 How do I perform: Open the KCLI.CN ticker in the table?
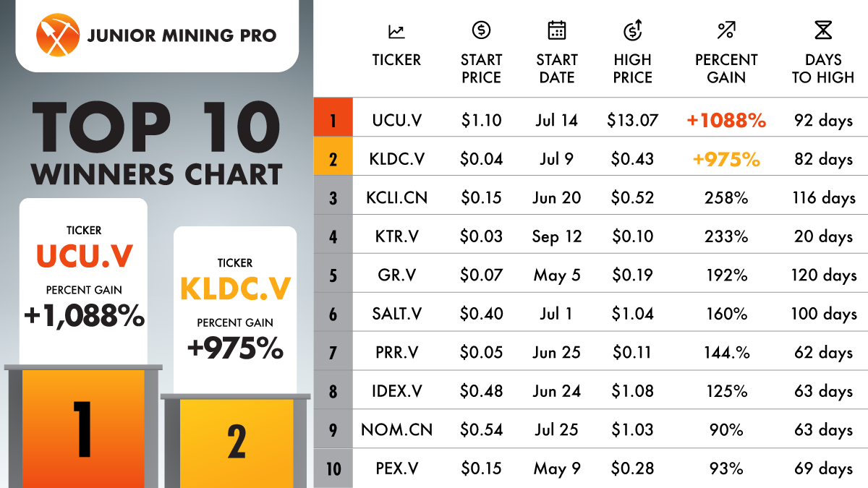click(396, 197)
